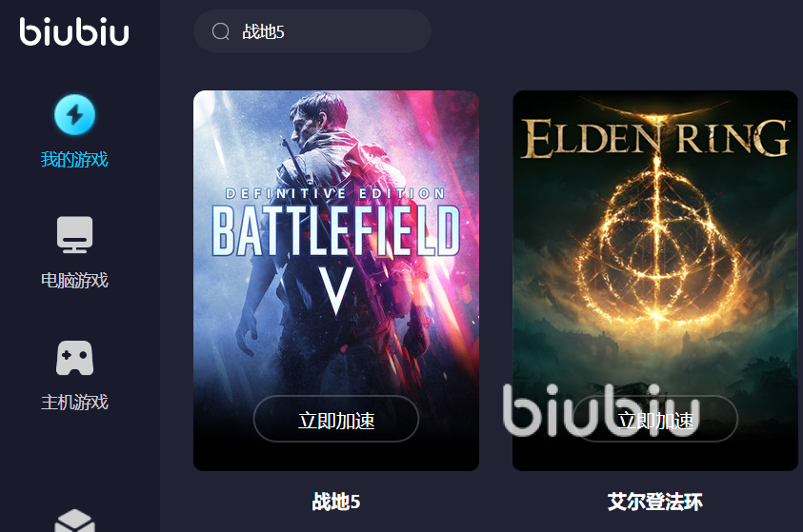Click the 战地5 game title
The height and width of the screenshot is (532, 803).
coord(336,502)
